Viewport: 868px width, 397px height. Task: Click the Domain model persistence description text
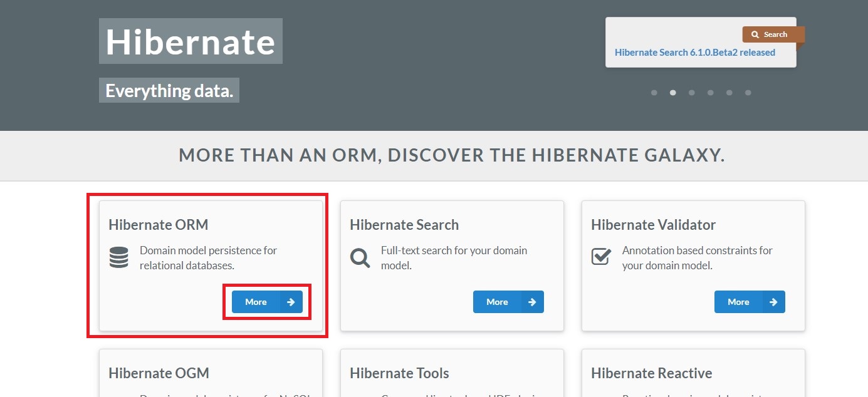click(x=208, y=258)
